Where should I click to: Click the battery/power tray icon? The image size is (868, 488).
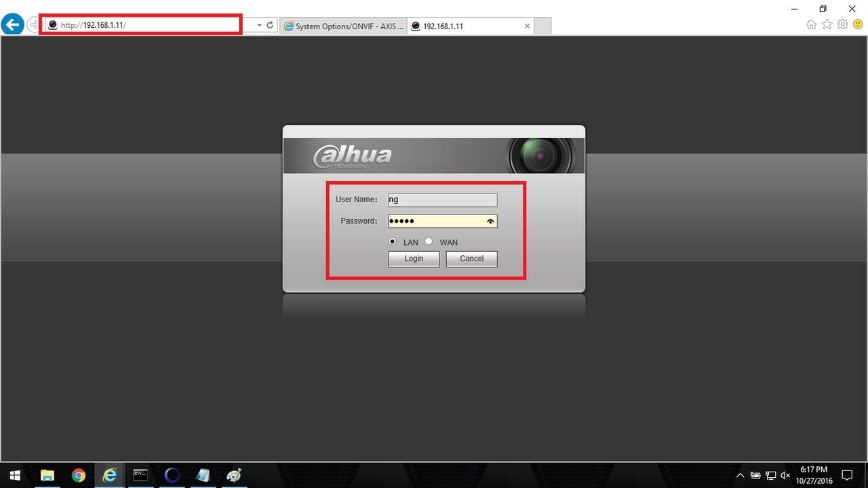(x=755, y=475)
